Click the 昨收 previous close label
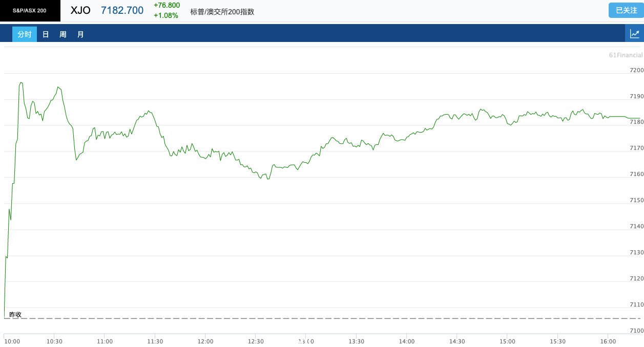 (x=15, y=314)
